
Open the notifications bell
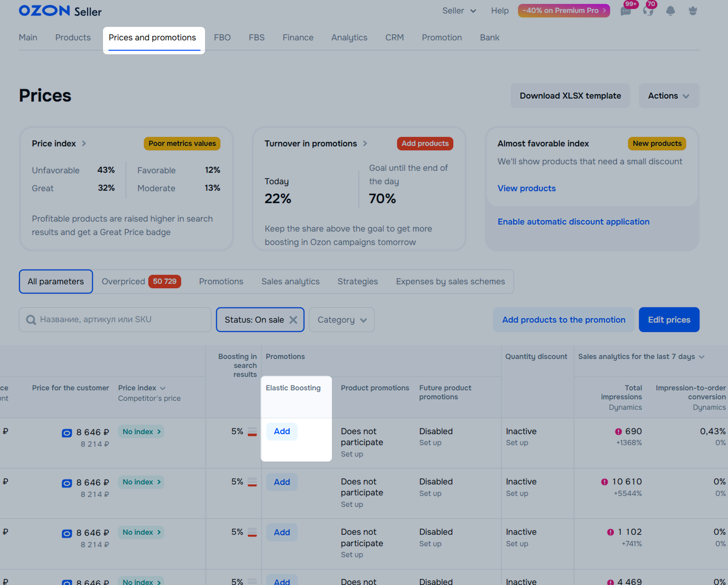click(x=670, y=11)
